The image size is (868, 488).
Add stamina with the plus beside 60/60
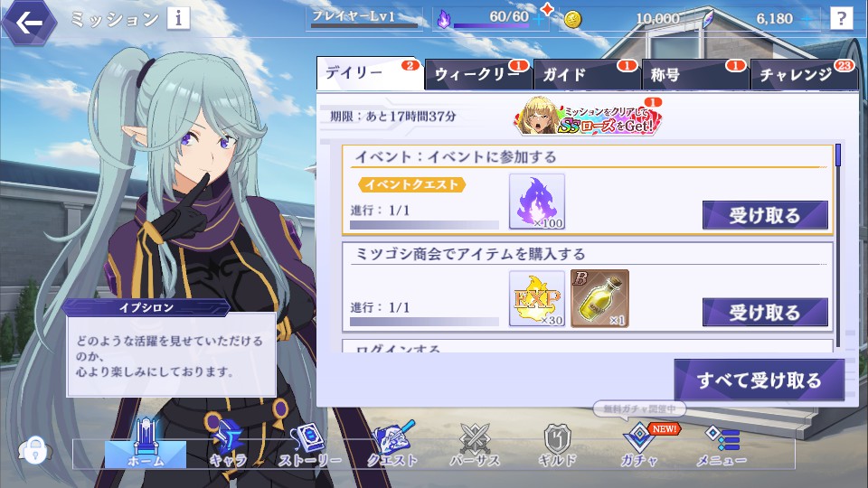pyautogui.click(x=539, y=19)
